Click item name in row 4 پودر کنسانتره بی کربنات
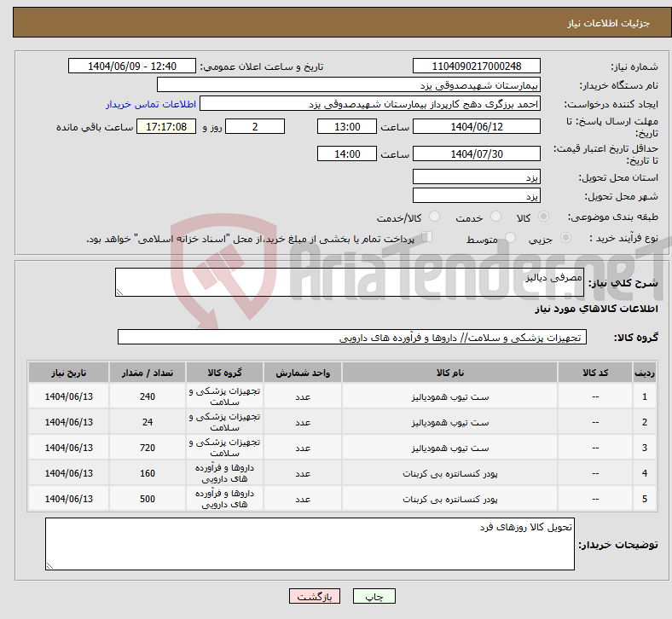Viewport: 672px width, 619px height. pos(449,473)
